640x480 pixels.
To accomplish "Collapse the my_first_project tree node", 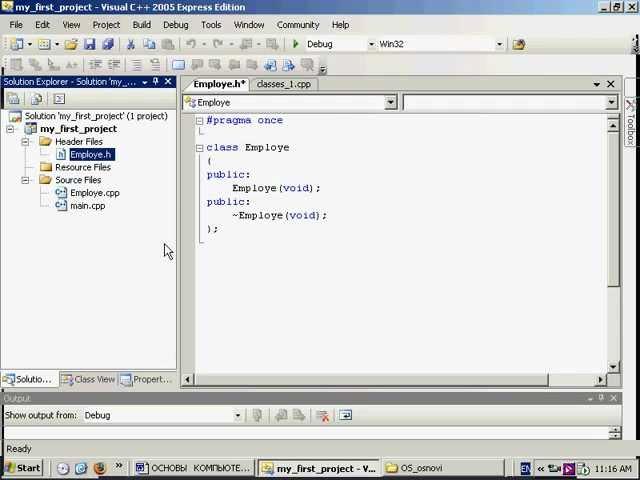I will 11,129.
